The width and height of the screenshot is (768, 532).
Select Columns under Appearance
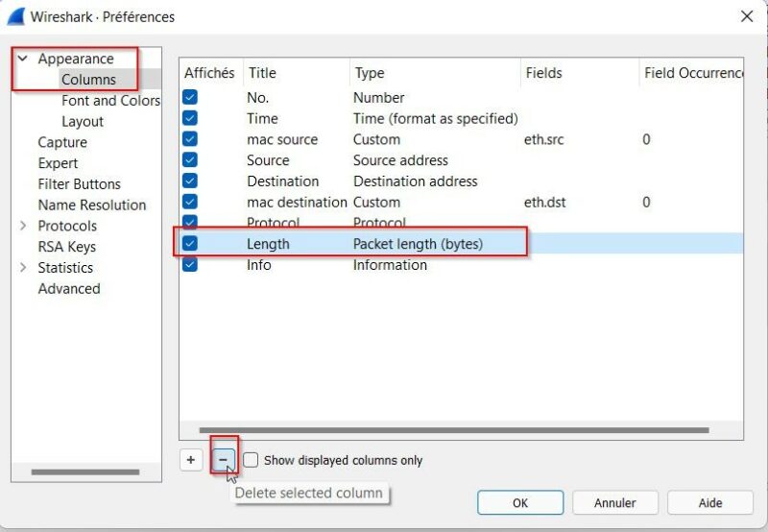[88, 80]
